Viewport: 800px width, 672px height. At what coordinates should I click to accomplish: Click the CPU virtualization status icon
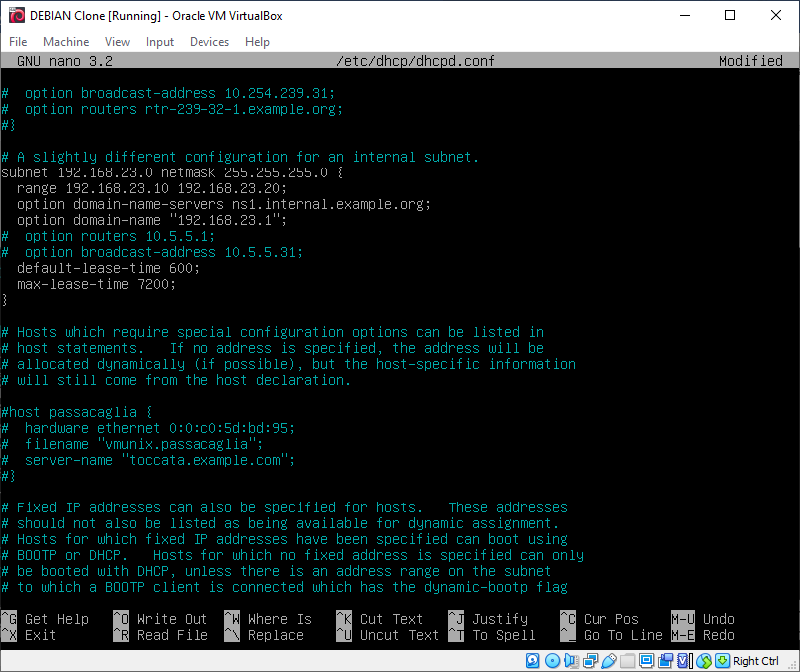(685, 661)
